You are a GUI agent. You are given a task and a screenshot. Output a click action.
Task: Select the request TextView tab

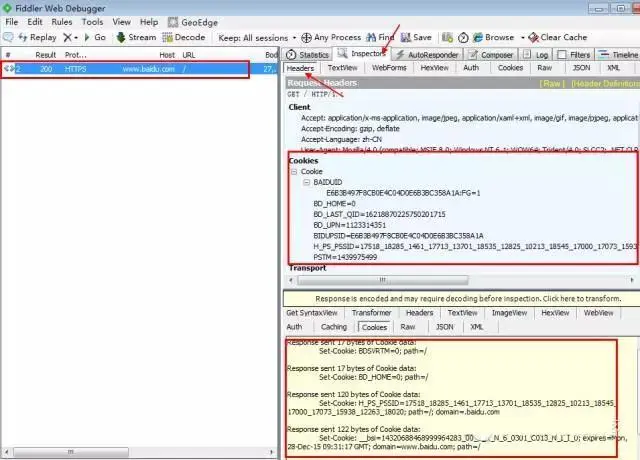342,68
